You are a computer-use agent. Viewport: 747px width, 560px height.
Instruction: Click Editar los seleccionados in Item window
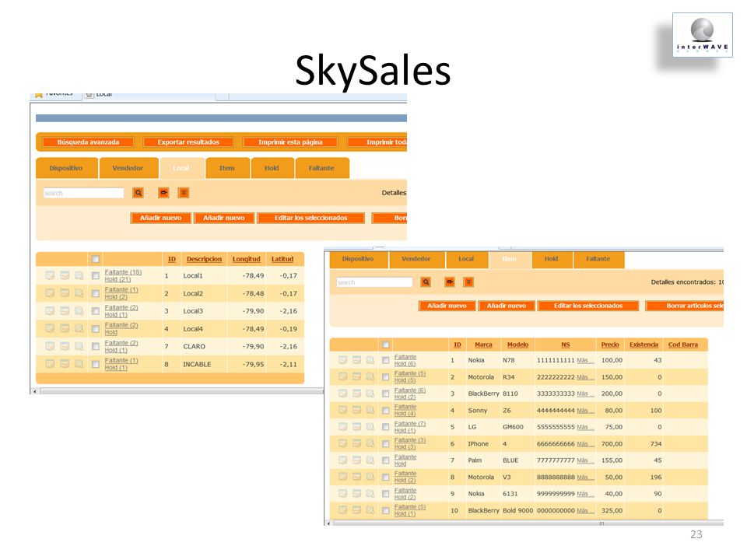pos(588,306)
